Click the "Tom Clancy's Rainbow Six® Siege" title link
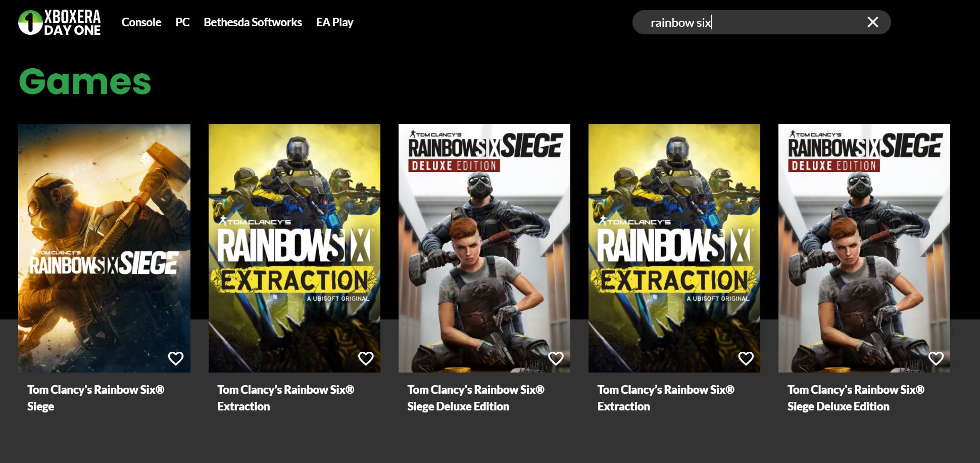Viewport: 980px width, 463px height. [95, 398]
